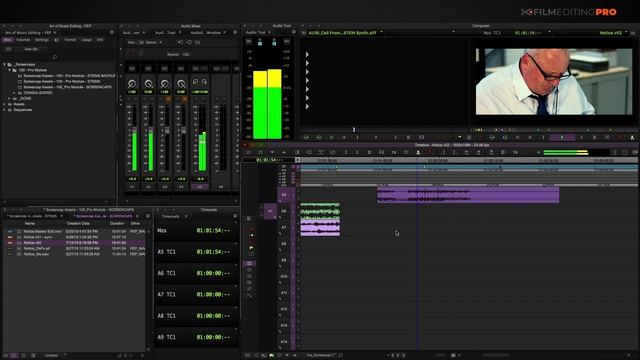Click the timeline fast menu hamburger icon

pos(248,153)
